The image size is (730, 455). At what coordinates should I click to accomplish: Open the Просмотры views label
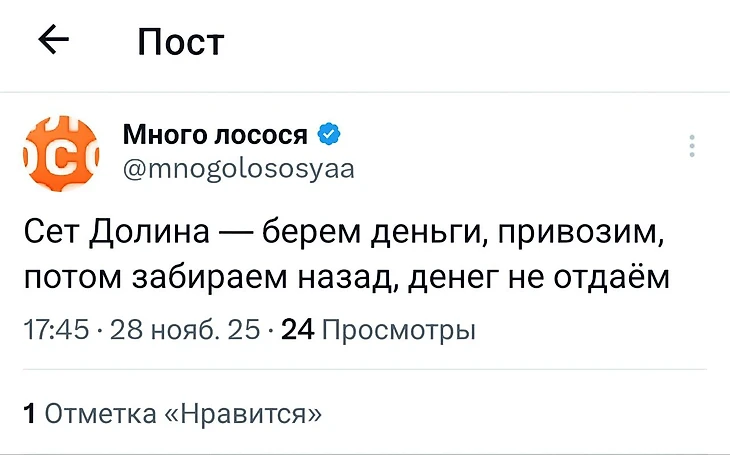pos(401,330)
